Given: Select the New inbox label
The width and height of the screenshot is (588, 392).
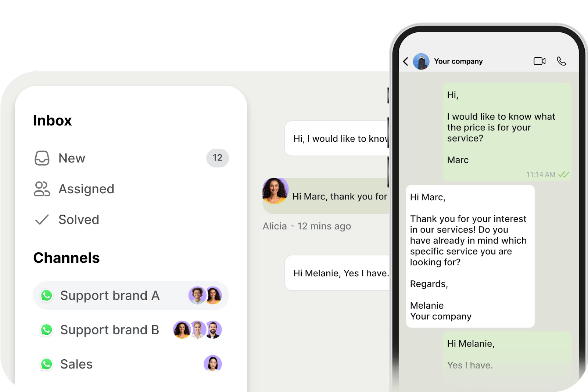Looking at the screenshot, I should 72,158.
